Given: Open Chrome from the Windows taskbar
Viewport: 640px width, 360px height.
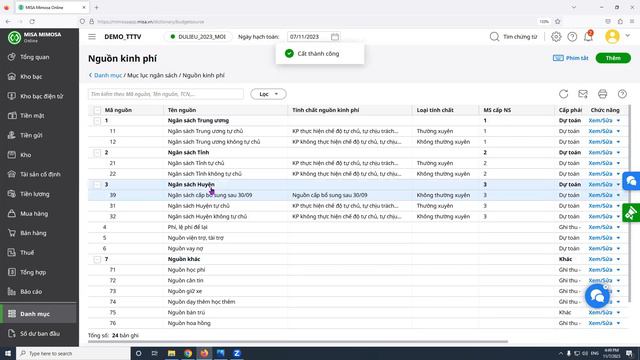Looking at the screenshot, I should click(x=188, y=353).
